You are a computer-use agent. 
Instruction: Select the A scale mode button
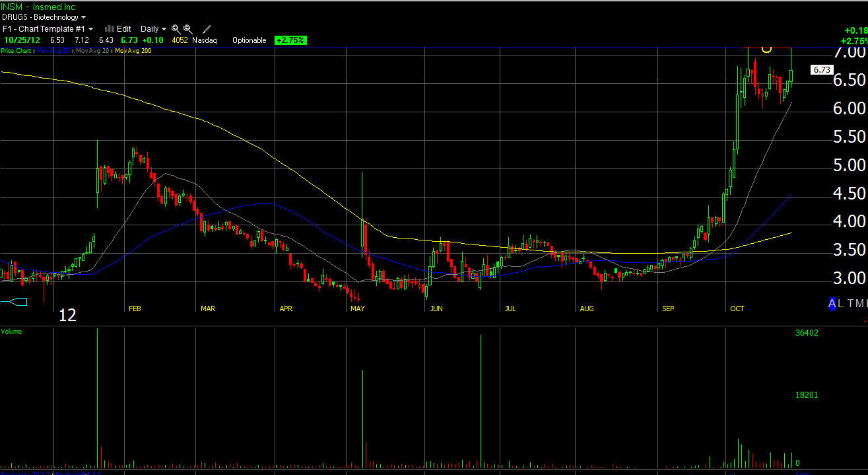(833, 303)
